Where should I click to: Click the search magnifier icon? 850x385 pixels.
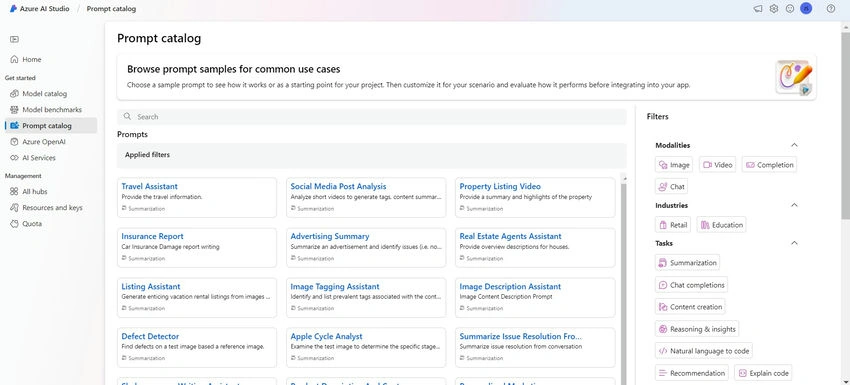pyautogui.click(x=127, y=117)
